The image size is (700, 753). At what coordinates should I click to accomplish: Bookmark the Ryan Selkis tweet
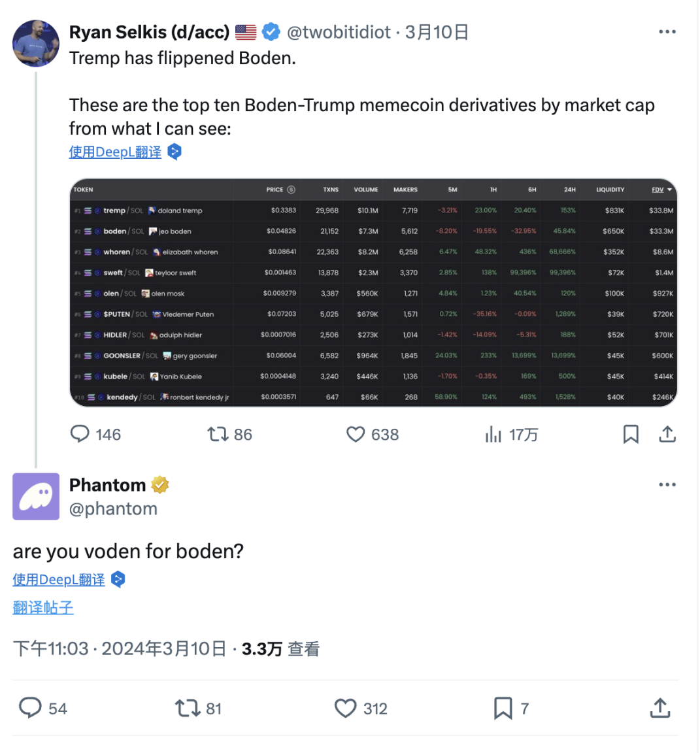[630, 434]
